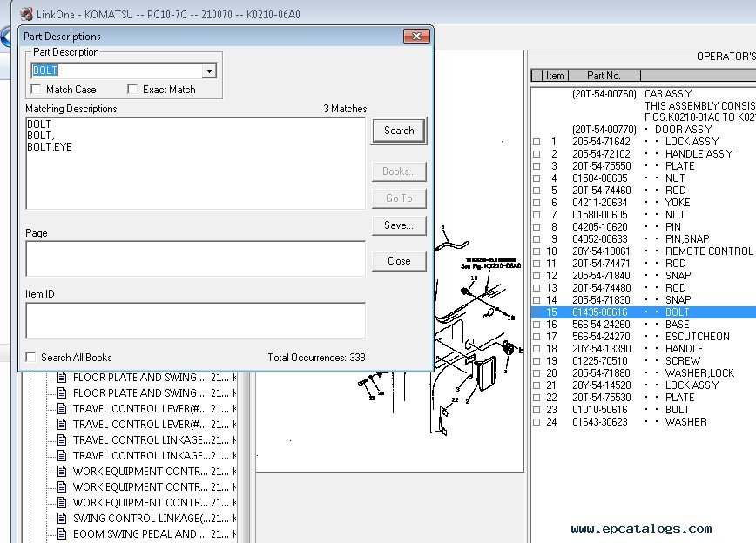
Task: Click the Item column header
Action: tap(555, 76)
